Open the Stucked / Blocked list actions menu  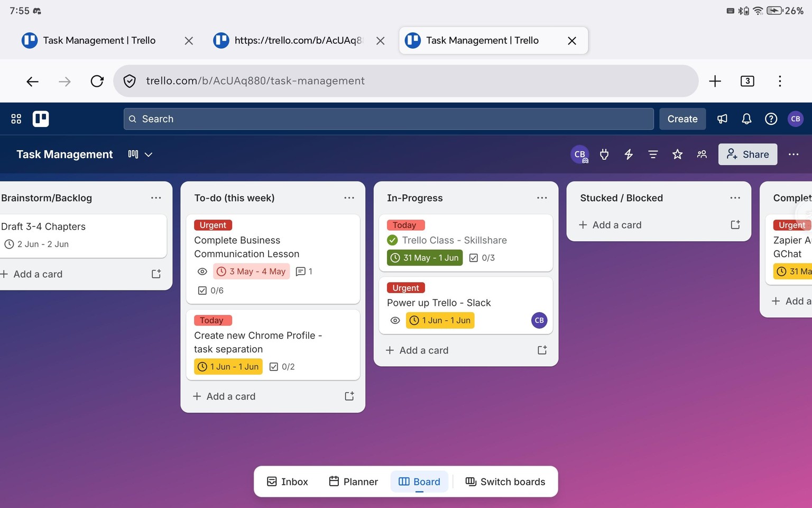pos(735,198)
